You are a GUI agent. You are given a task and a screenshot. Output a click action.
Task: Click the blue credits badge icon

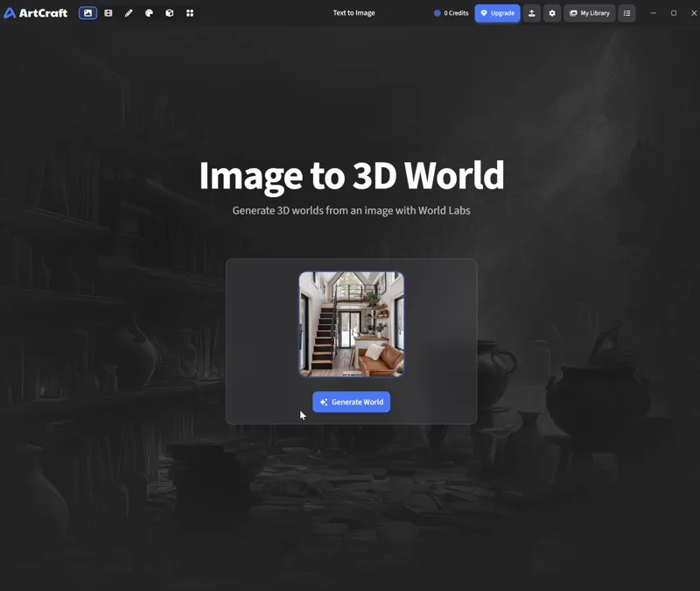435,13
